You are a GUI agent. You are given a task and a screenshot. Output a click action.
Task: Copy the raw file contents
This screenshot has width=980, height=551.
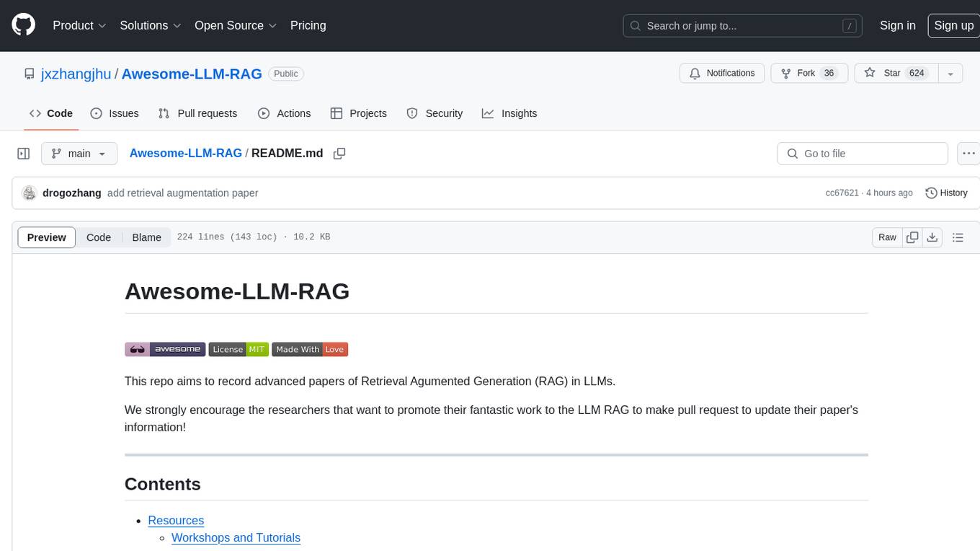[x=912, y=237]
